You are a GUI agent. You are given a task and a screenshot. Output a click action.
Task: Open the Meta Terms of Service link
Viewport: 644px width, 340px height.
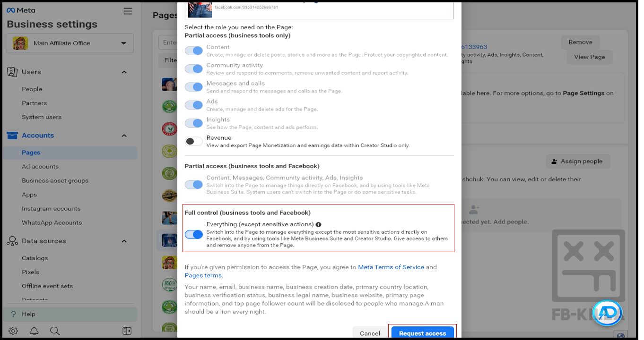click(x=391, y=267)
